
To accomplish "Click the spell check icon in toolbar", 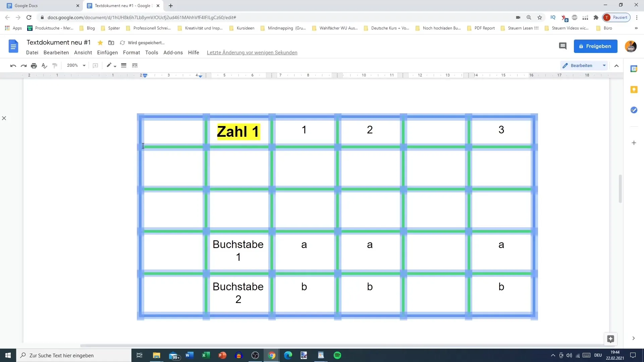I will pos(44,65).
